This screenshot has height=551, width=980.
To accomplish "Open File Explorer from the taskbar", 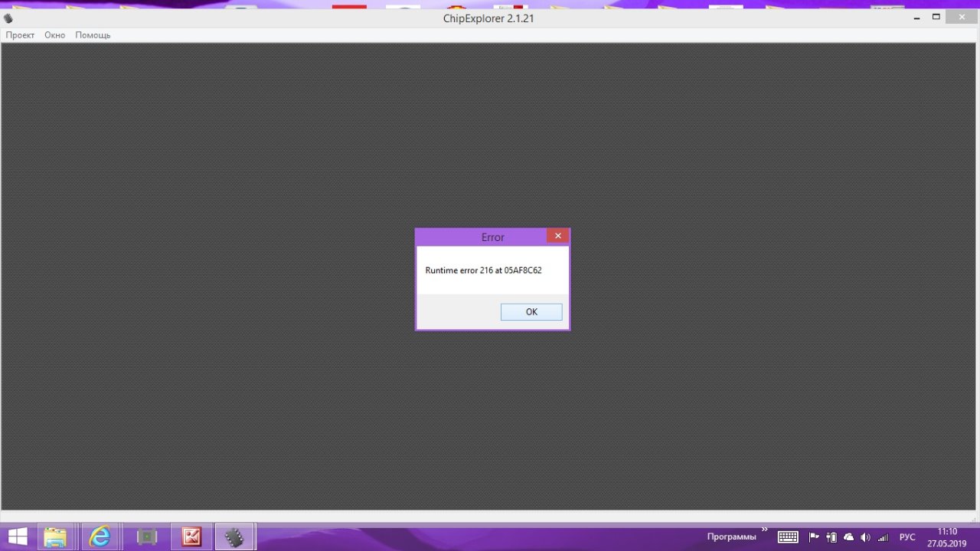I will pyautogui.click(x=55, y=537).
